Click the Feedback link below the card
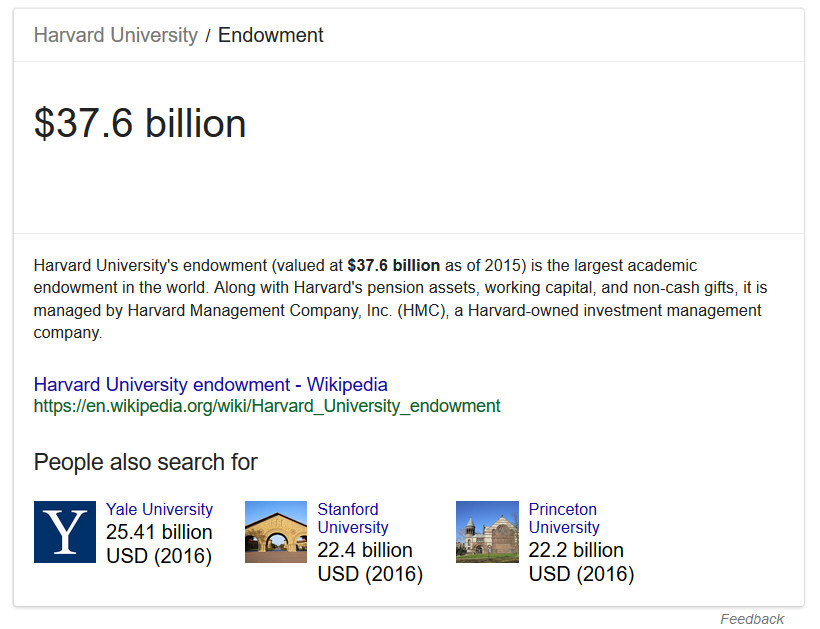The width and height of the screenshot is (820, 629). tap(752, 619)
